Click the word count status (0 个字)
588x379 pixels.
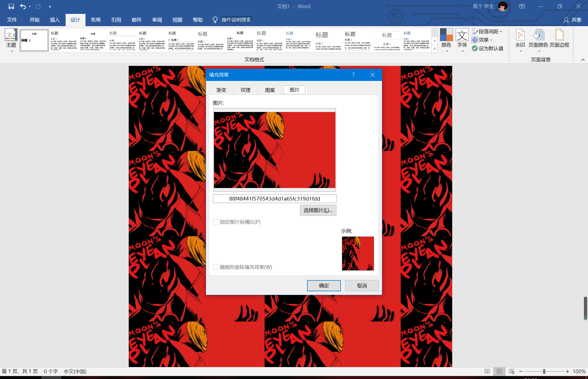(51, 371)
